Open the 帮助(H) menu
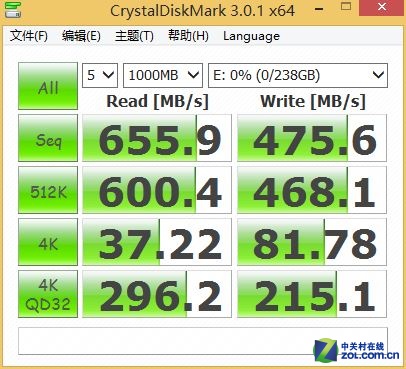This screenshot has width=406, height=369. pyautogui.click(x=188, y=36)
